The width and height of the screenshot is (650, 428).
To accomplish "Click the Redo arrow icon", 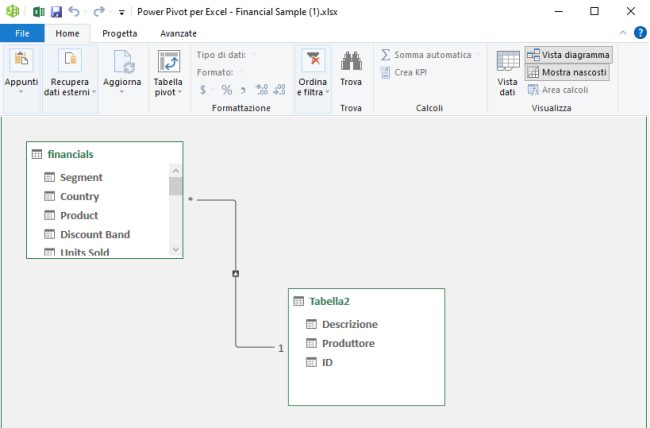I will pyautogui.click(x=99, y=12).
